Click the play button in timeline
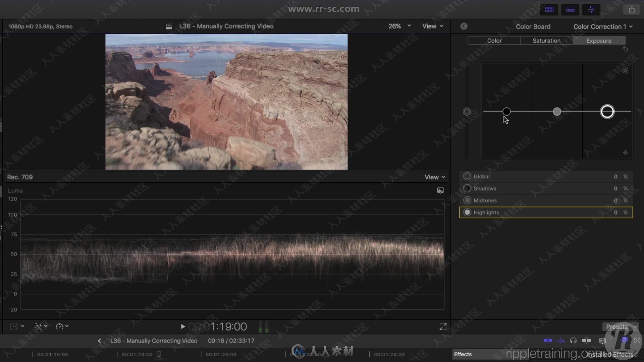 [183, 326]
